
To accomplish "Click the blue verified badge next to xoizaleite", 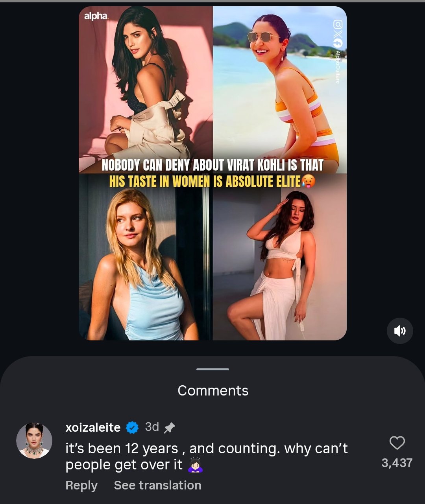I will pos(132,427).
